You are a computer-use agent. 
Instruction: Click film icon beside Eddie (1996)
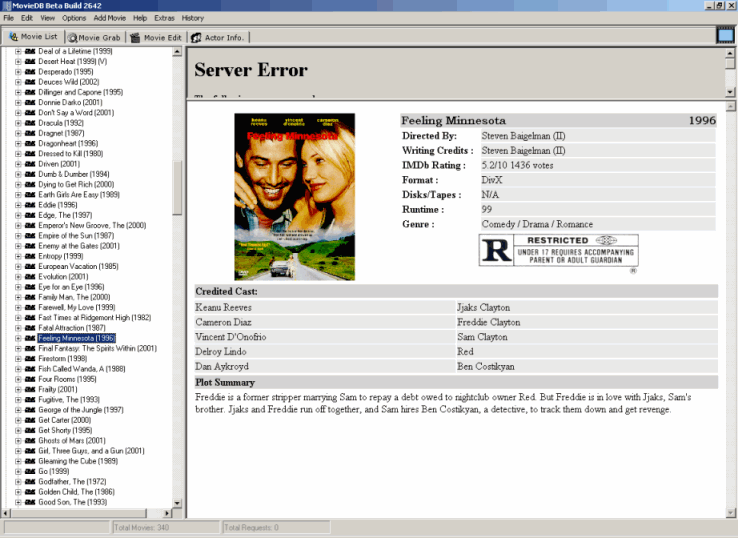pyautogui.click(x=30, y=205)
